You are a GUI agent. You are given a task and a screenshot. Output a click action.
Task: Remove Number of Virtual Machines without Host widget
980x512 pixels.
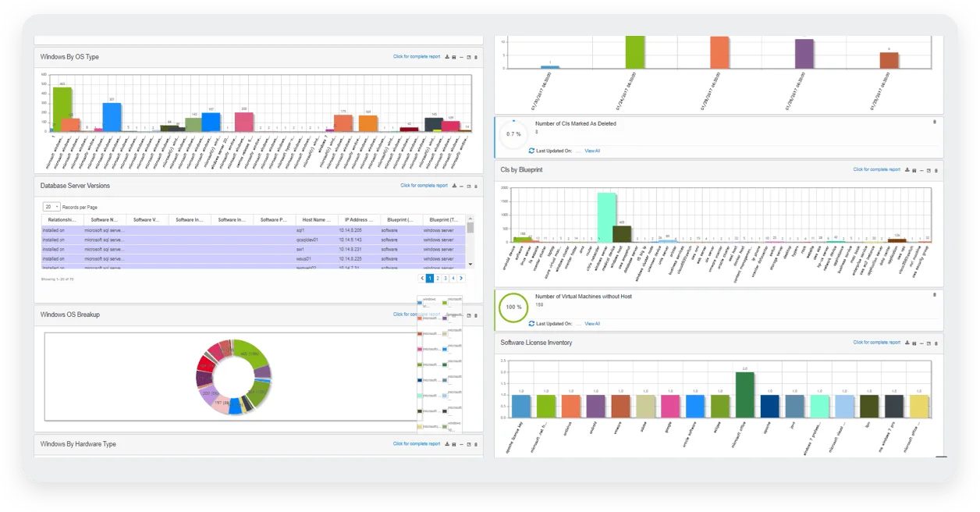935,295
